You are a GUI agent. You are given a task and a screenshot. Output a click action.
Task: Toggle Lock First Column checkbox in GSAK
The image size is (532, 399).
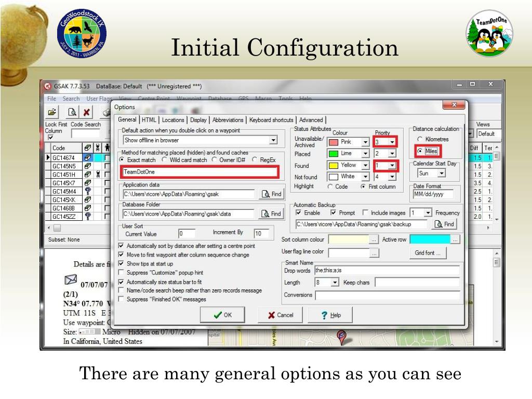(x=50, y=137)
